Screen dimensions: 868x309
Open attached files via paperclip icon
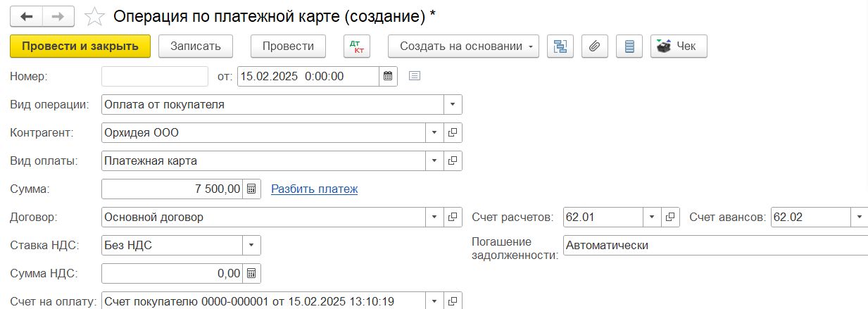pos(595,46)
